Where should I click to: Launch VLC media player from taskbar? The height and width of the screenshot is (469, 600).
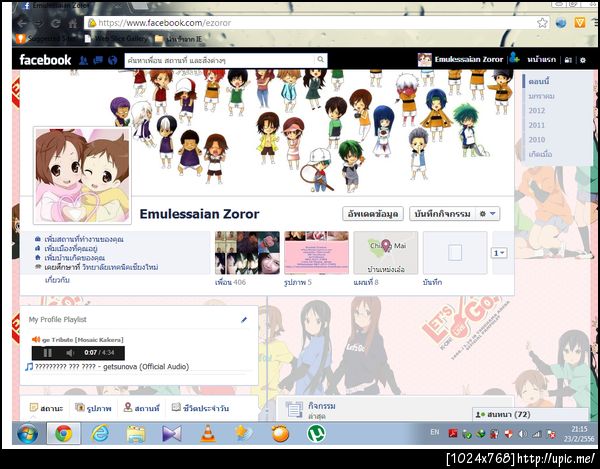(x=208, y=434)
